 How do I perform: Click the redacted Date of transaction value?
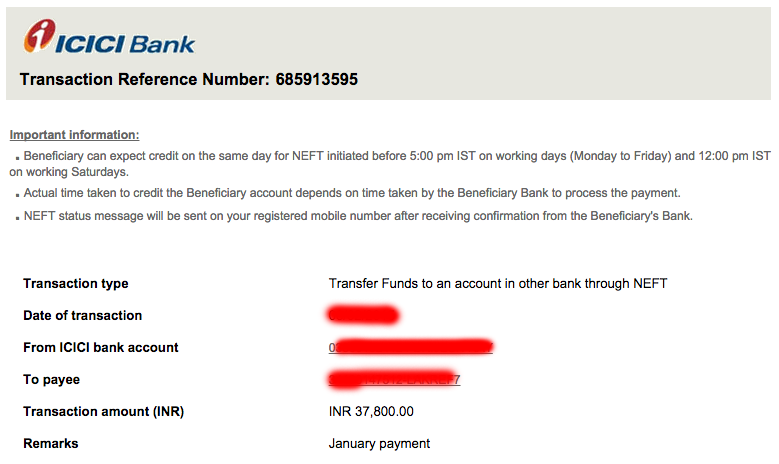363,316
